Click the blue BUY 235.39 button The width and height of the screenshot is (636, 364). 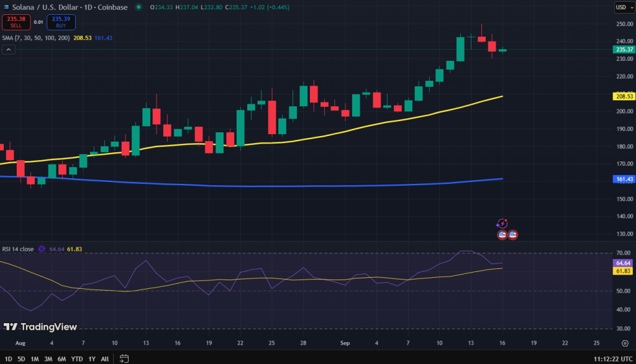point(61,22)
